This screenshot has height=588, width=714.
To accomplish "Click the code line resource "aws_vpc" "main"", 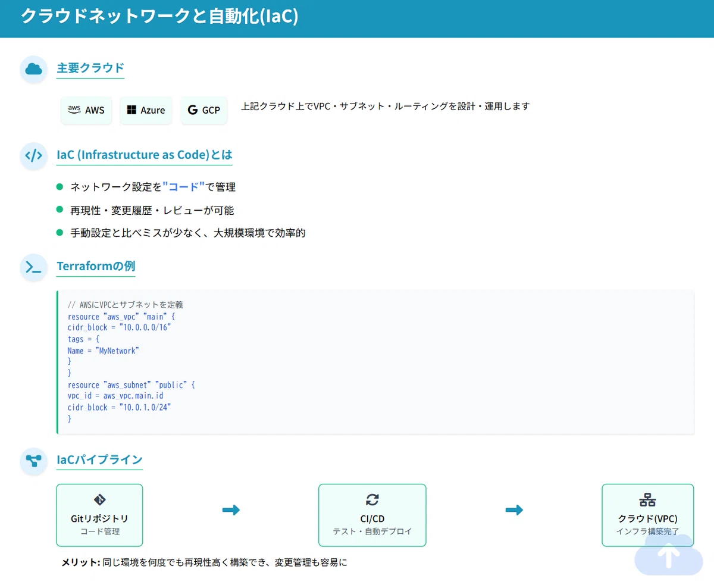I will pyautogui.click(x=121, y=317).
